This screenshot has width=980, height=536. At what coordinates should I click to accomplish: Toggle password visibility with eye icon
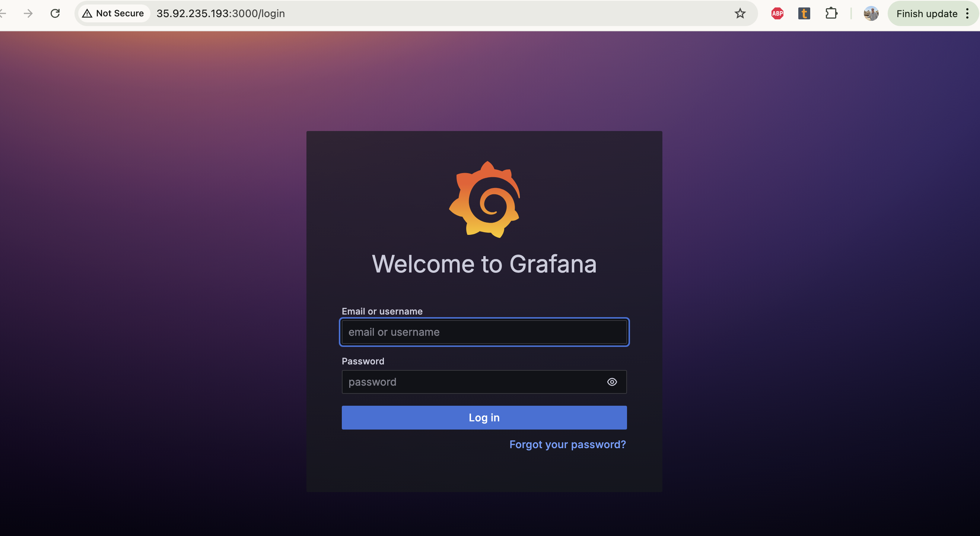click(612, 382)
